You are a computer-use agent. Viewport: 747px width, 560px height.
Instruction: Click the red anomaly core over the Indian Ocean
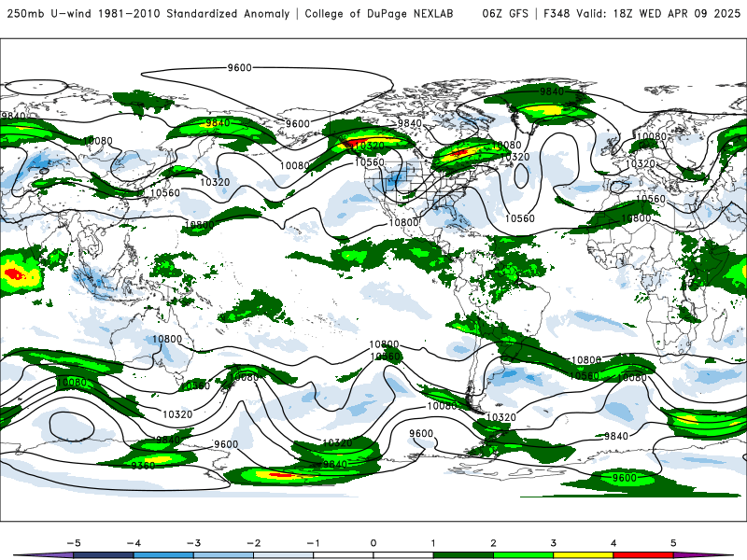point(13,274)
